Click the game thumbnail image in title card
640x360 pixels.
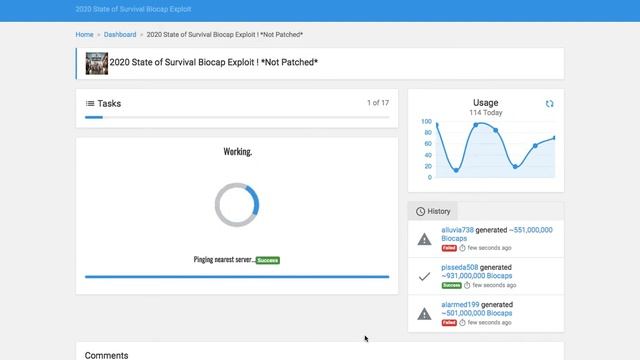point(97,63)
